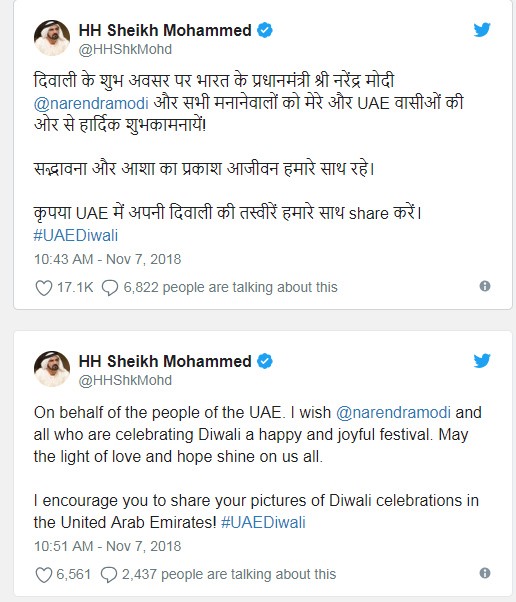The width and height of the screenshot is (516, 602).
Task: Click verified badge in second tweet header
Action: click(265, 361)
